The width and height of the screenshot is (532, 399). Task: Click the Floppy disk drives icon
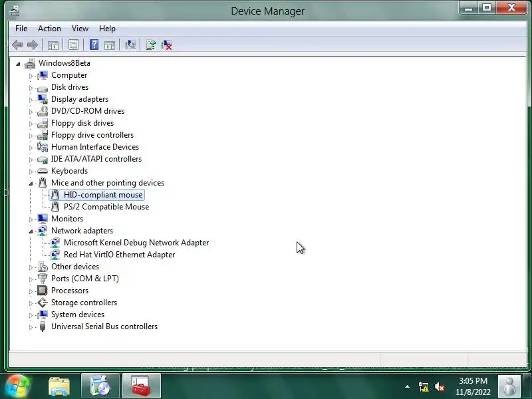[43, 123]
